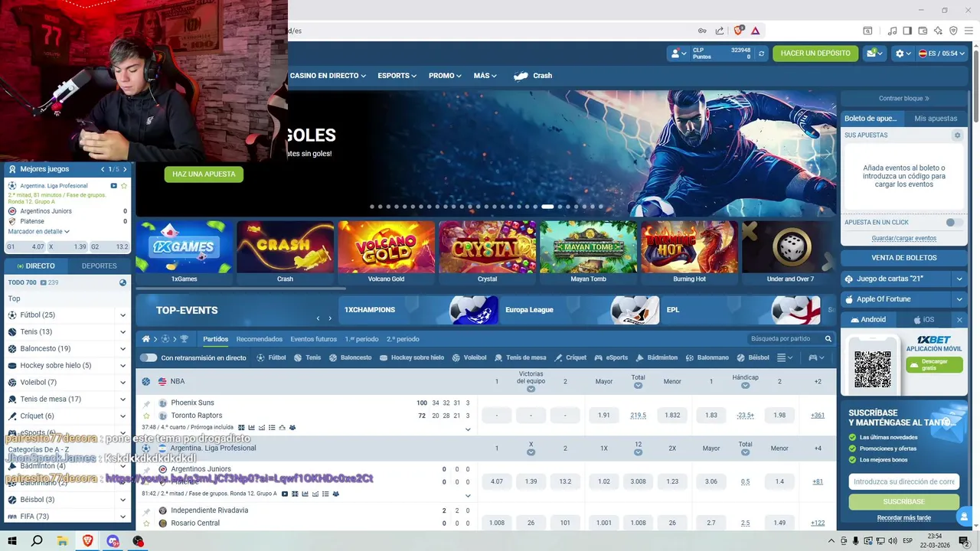Filter live events by Baloncesto

tap(350, 357)
